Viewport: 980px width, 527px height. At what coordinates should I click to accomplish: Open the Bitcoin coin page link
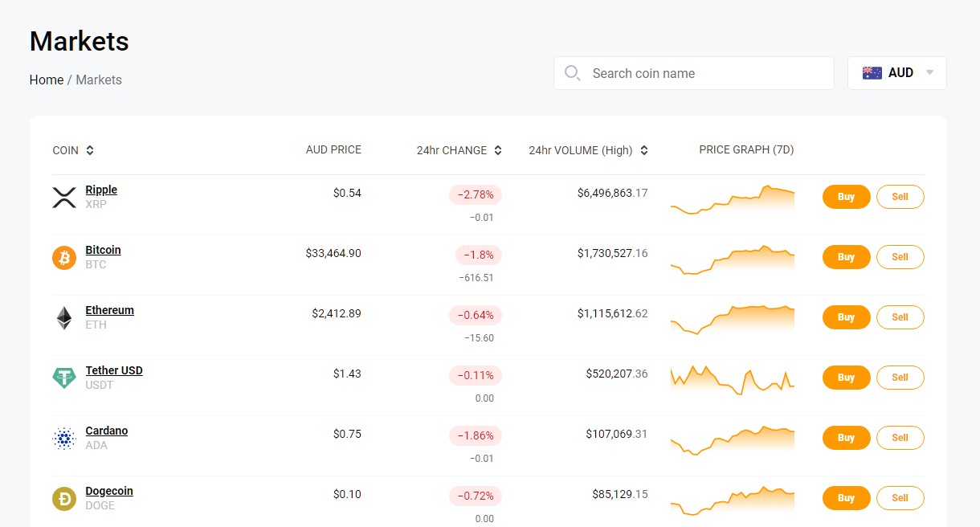pyautogui.click(x=104, y=251)
